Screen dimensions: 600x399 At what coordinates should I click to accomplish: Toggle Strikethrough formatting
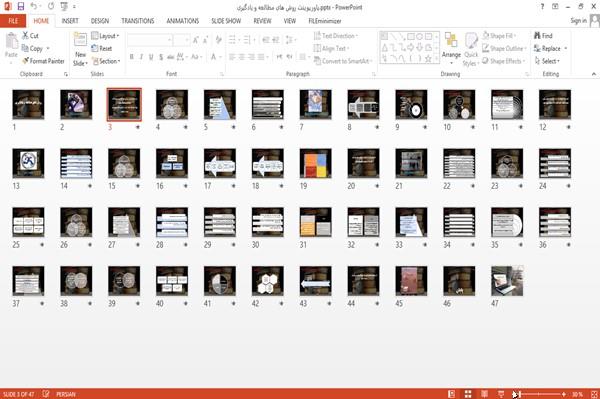click(171, 57)
